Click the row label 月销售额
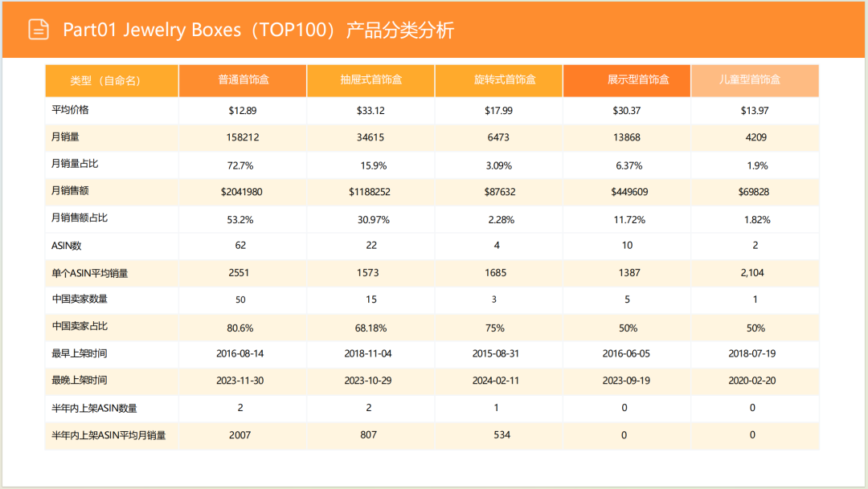The image size is (868, 489). coord(70,191)
